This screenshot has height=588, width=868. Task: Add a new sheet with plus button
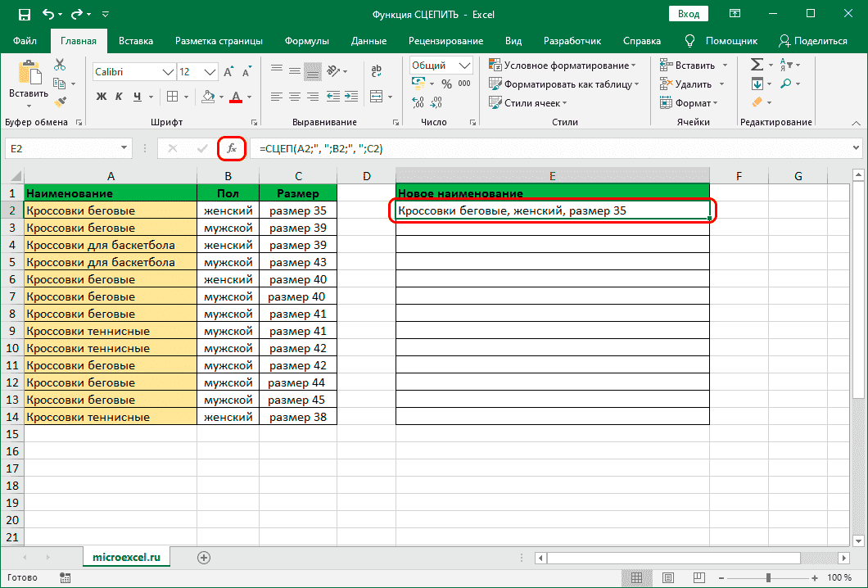point(204,557)
